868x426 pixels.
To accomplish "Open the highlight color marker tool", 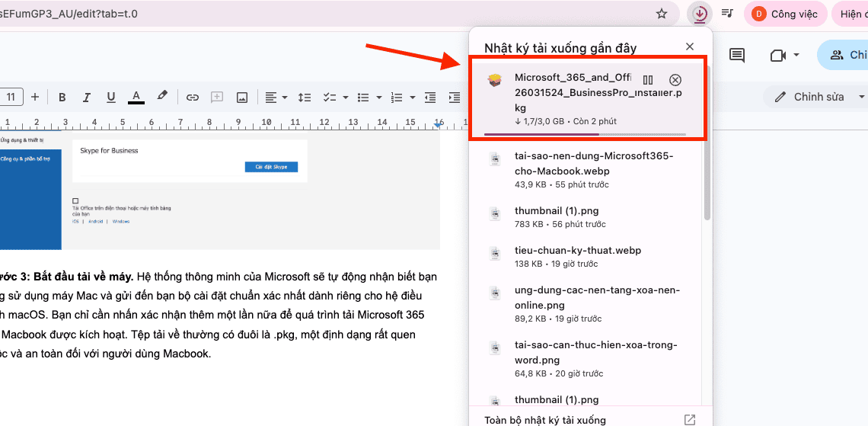I will tap(161, 96).
